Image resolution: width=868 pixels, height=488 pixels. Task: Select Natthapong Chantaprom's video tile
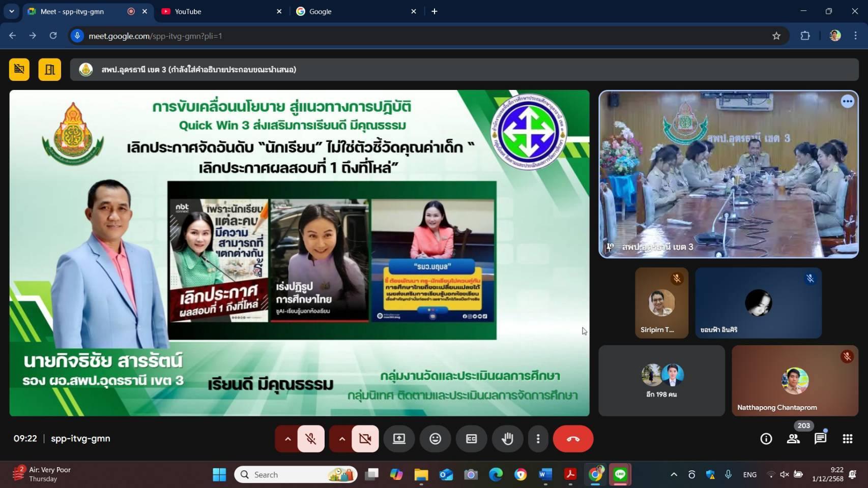click(795, 381)
